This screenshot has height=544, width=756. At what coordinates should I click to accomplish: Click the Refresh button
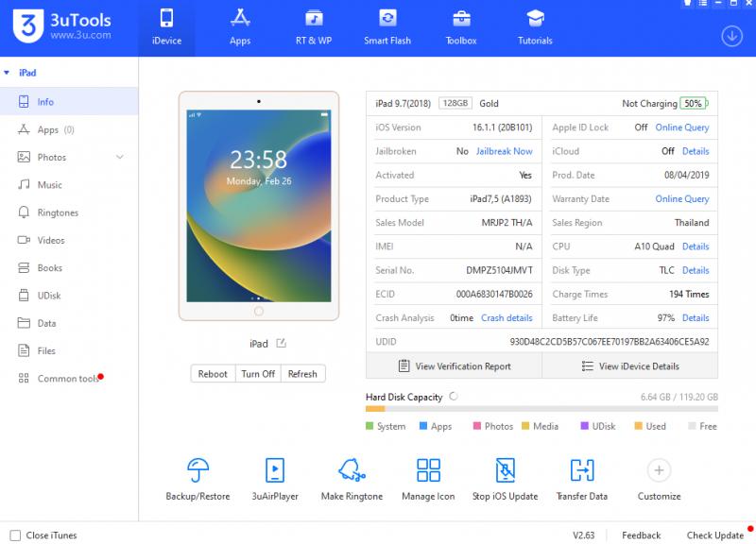302,374
